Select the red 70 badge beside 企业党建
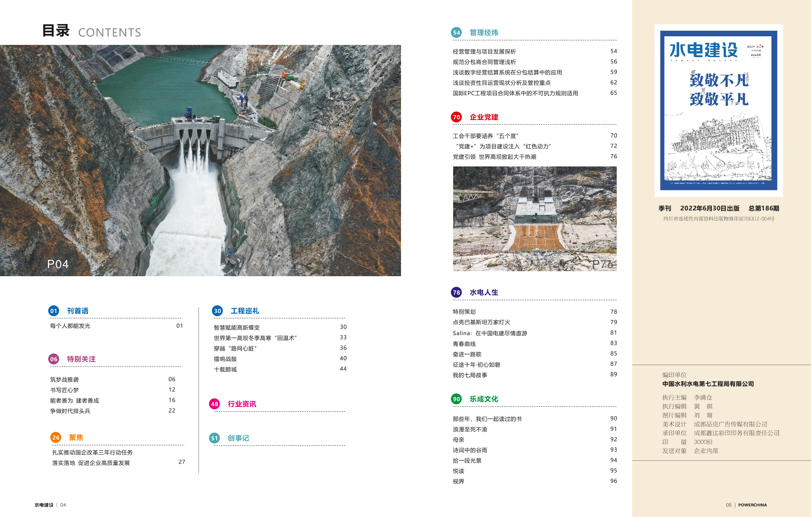Image resolution: width=812 pixels, height=517 pixels. [456, 117]
